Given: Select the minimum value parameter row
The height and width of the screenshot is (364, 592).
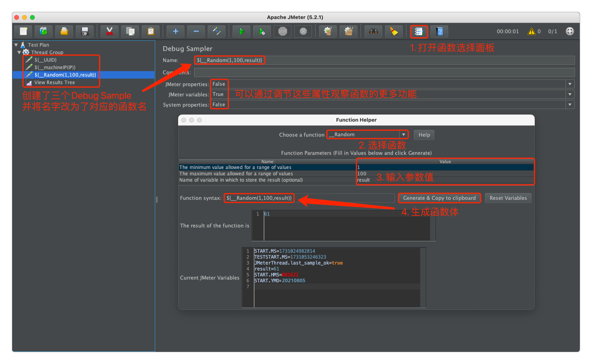Looking at the screenshot, I should [356, 167].
